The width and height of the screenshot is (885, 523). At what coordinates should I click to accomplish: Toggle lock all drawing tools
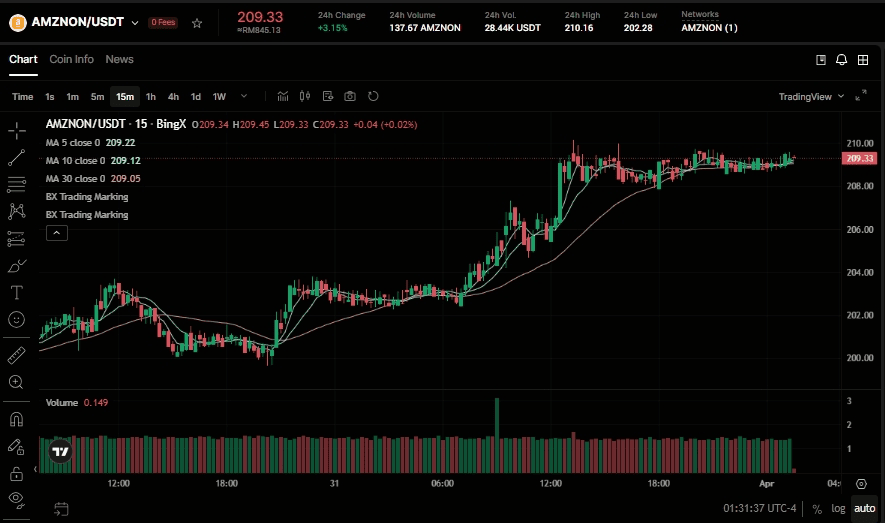click(17, 473)
